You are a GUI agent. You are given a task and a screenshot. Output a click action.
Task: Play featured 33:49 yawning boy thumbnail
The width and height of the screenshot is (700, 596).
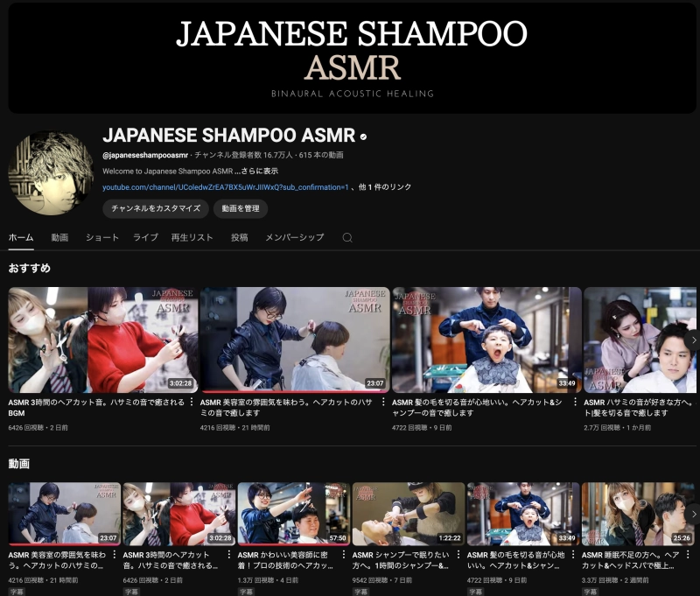click(x=486, y=340)
